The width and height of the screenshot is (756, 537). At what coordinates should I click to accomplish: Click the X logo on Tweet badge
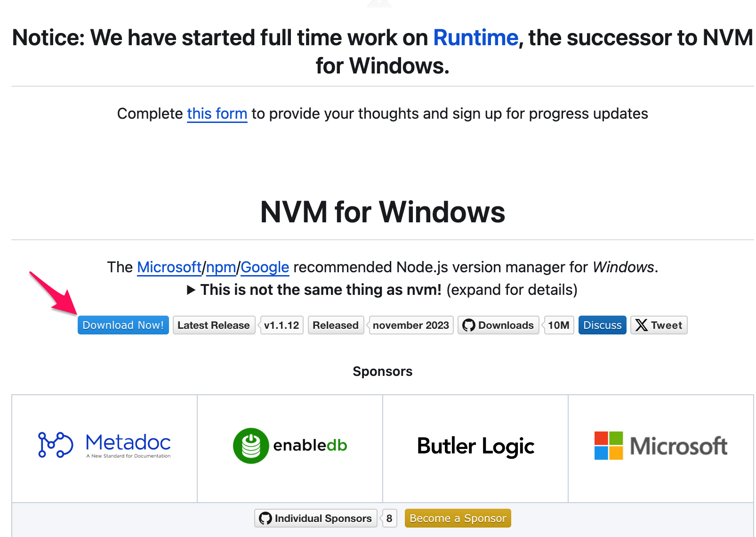pyautogui.click(x=641, y=325)
